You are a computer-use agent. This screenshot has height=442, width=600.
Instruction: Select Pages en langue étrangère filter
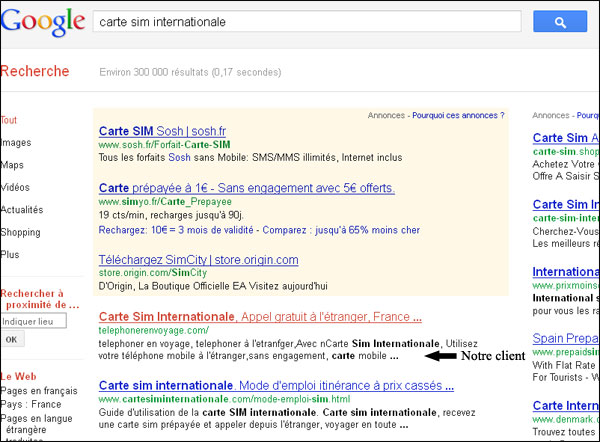(x=37, y=424)
